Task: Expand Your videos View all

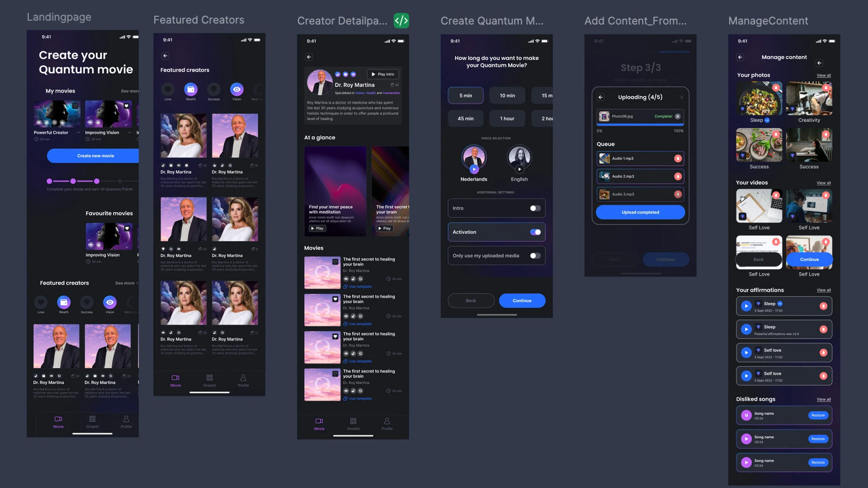Action: [x=824, y=183]
